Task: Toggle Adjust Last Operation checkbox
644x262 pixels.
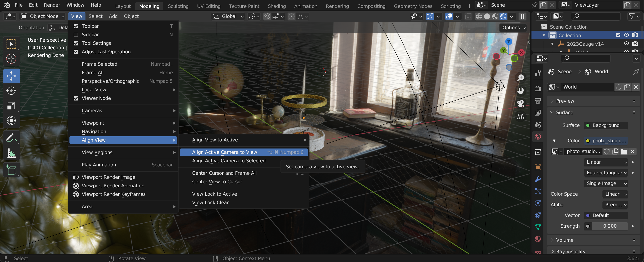Action: (76, 52)
